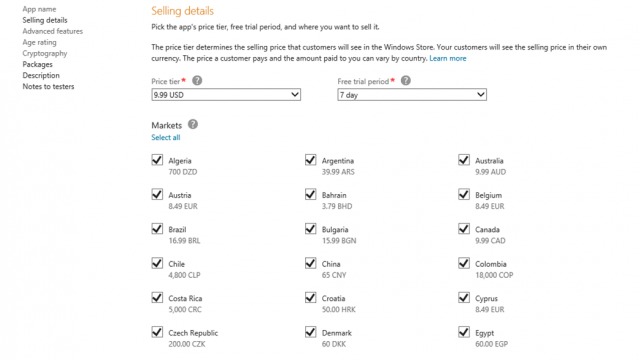Toggle the Croatia market checkbox
The image size is (640, 360).
click(x=311, y=297)
